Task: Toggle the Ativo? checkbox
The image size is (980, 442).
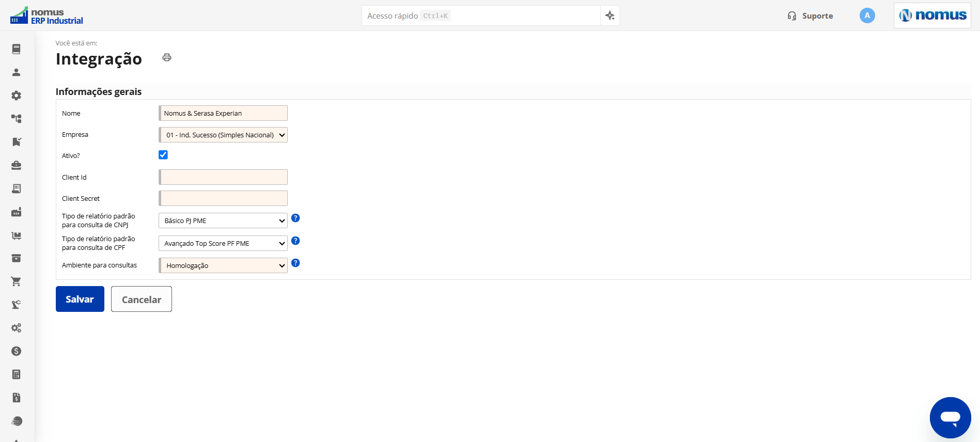Action: (163, 155)
